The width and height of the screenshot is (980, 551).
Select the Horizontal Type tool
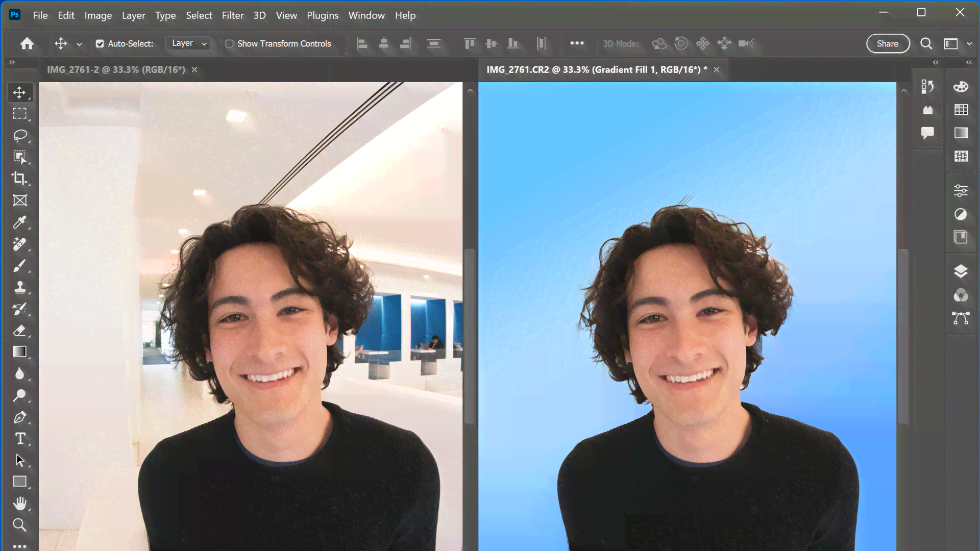click(x=19, y=439)
